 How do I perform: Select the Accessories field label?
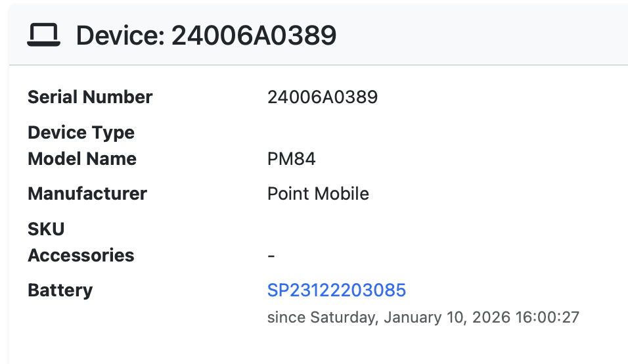tap(81, 256)
